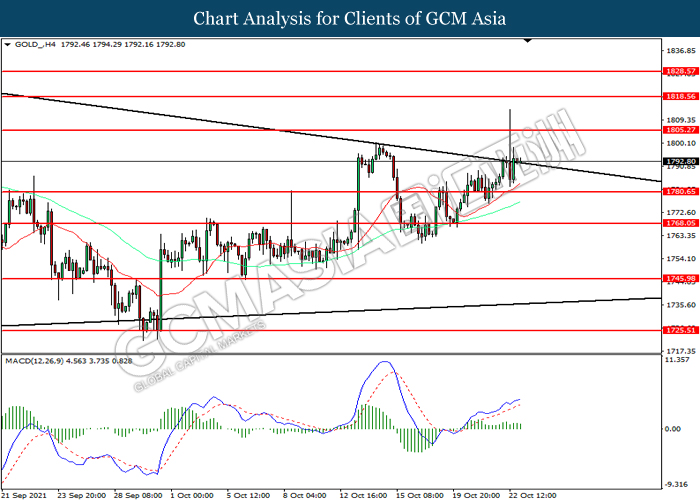
Task: Click the 1818.56 red price label
Action: click(x=680, y=96)
